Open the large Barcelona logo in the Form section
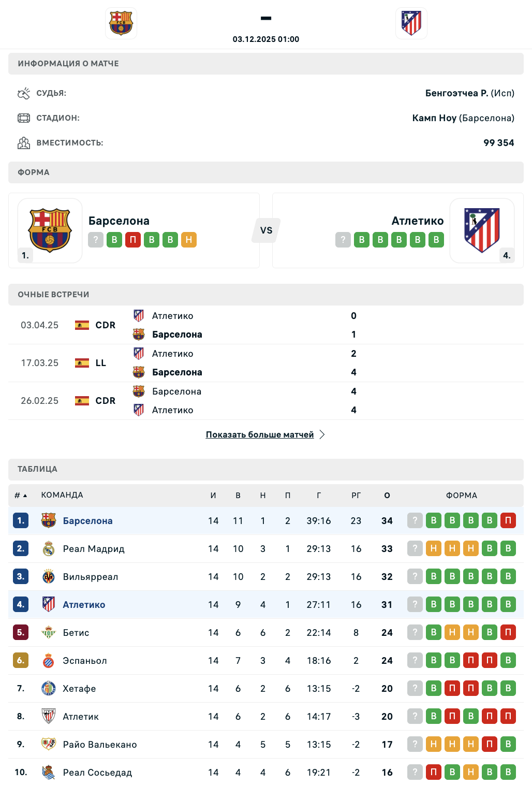The image size is (532, 785). [x=50, y=230]
